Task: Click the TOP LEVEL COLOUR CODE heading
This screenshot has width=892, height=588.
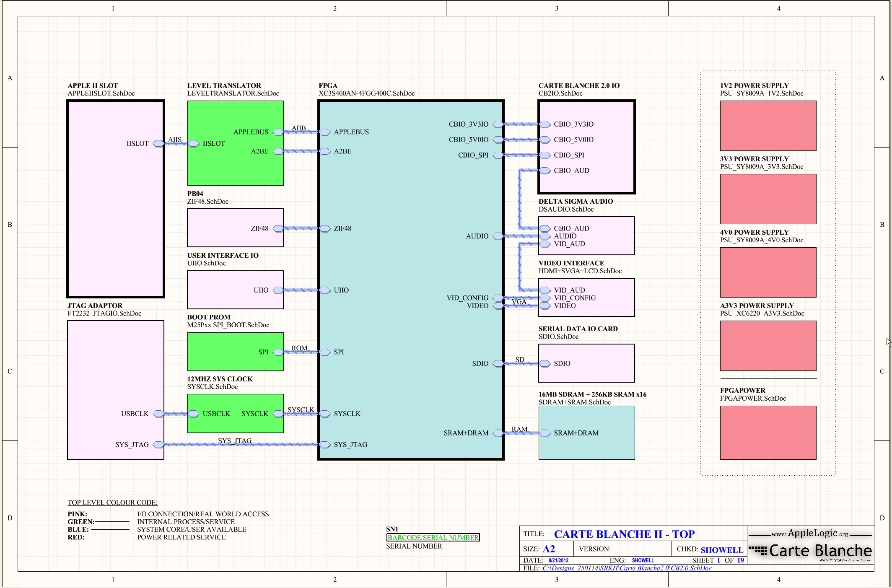Action: pos(112,503)
